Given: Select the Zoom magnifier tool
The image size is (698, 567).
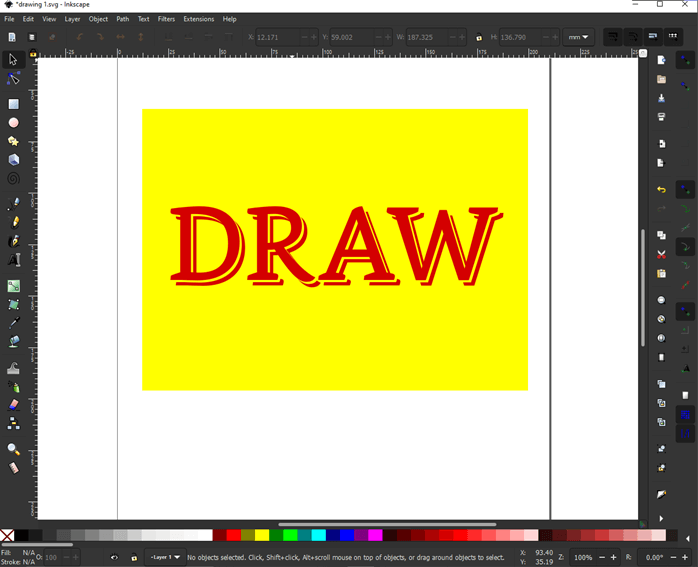Looking at the screenshot, I should pos(13,449).
